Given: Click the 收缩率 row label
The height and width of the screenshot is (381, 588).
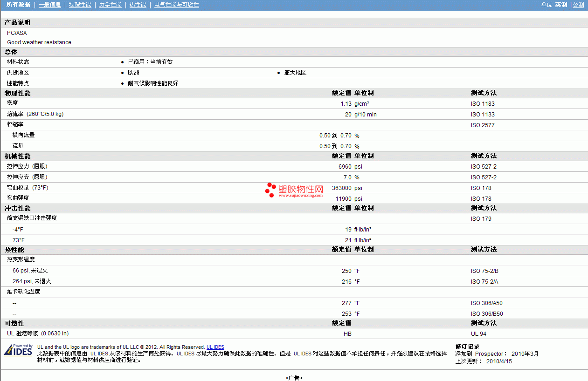Looking at the screenshot, I should click(x=15, y=124).
